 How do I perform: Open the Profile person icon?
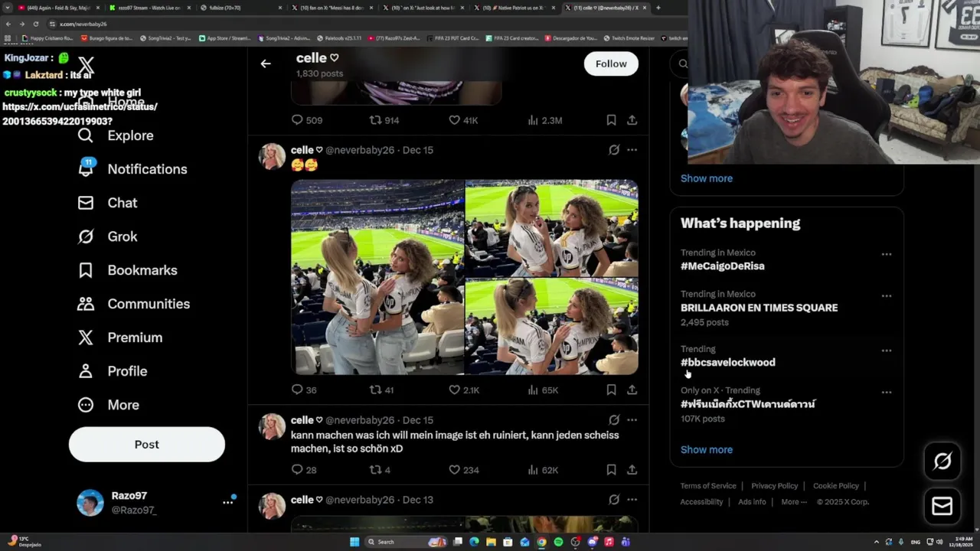(86, 371)
